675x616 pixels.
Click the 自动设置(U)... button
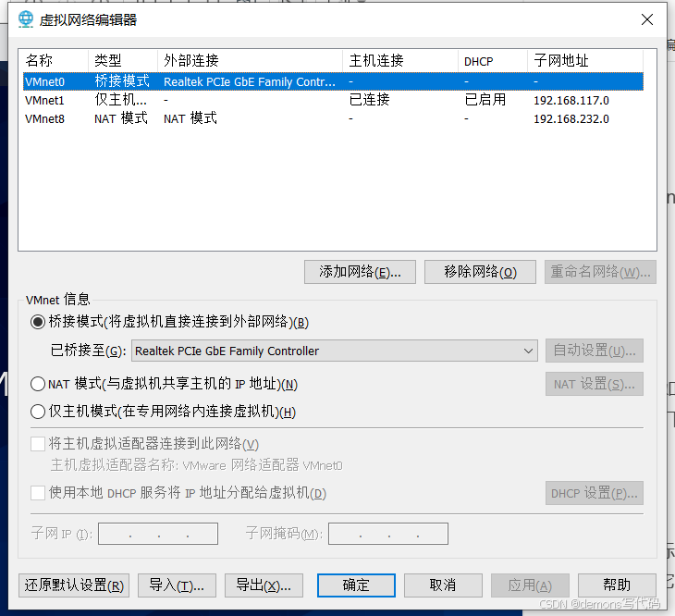[x=594, y=351]
